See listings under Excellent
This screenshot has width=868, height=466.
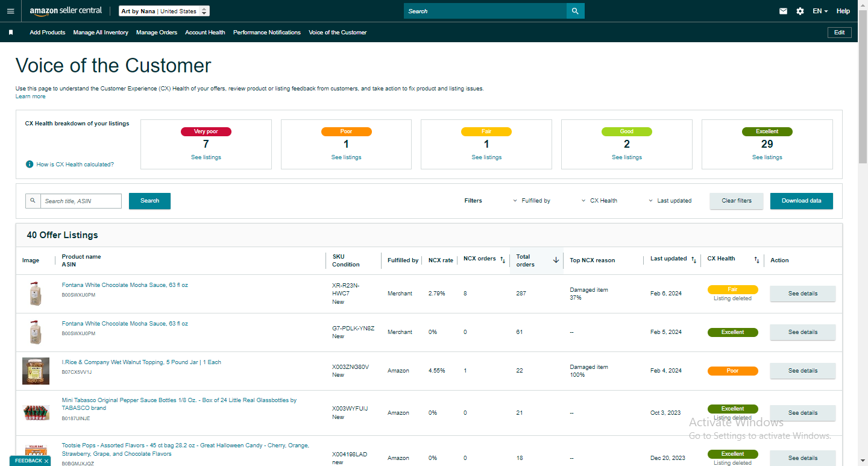[x=767, y=157]
